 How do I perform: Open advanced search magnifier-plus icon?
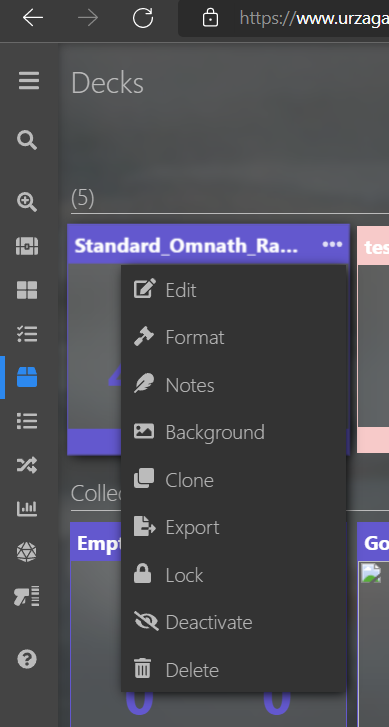(27, 203)
